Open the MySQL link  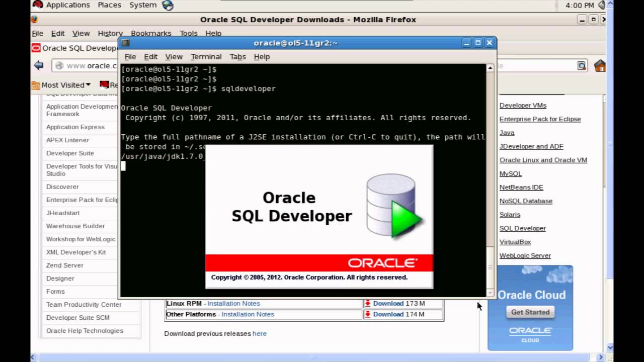point(510,173)
